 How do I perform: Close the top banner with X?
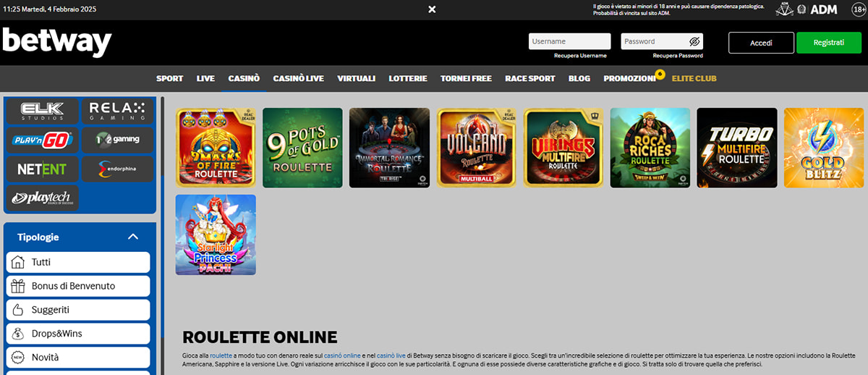[x=432, y=9]
